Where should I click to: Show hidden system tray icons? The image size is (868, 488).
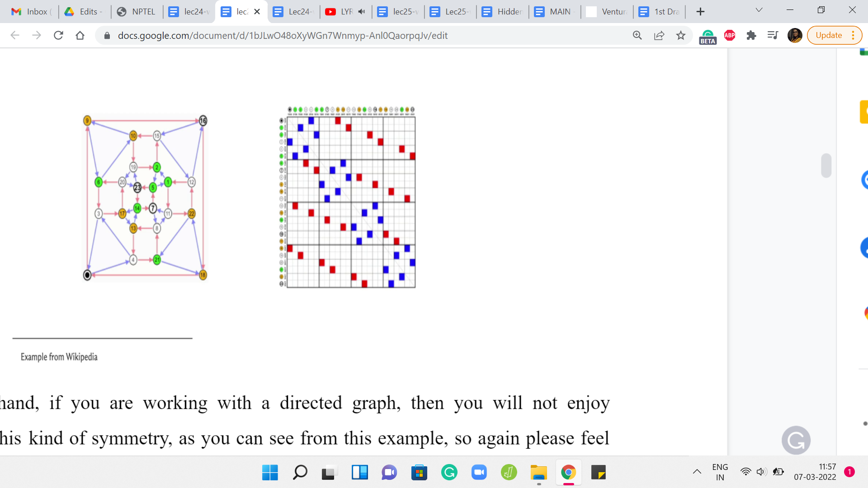[x=697, y=472]
